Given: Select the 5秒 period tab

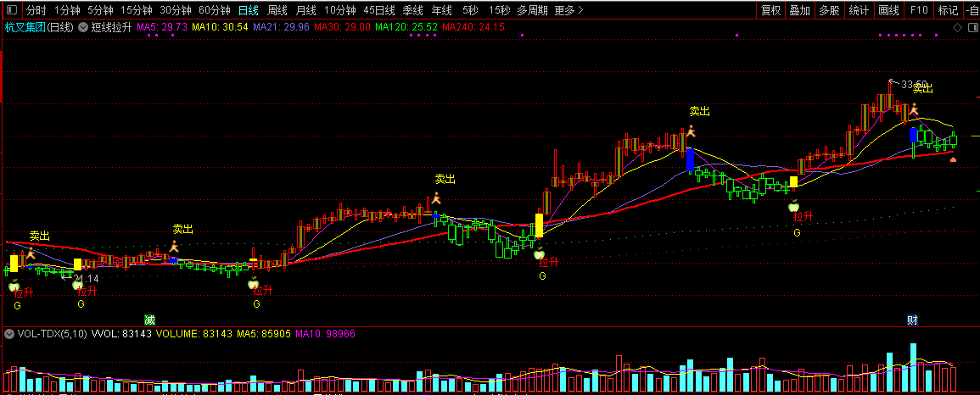Looking at the screenshot, I should (471, 10).
